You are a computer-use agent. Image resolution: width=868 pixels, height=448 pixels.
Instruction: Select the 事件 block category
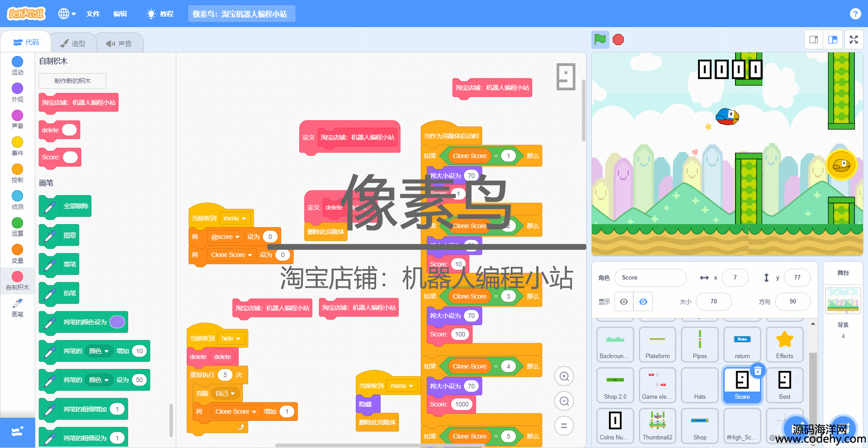tap(17, 146)
